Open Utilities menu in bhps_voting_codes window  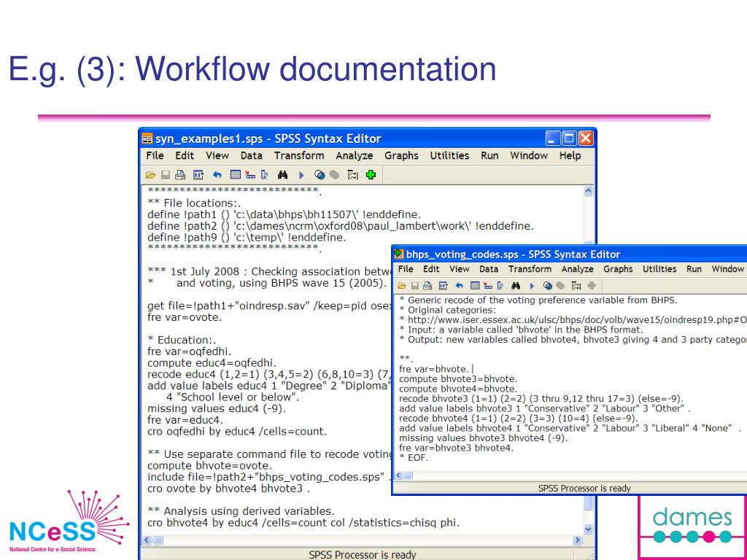pyautogui.click(x=659, y=269)
